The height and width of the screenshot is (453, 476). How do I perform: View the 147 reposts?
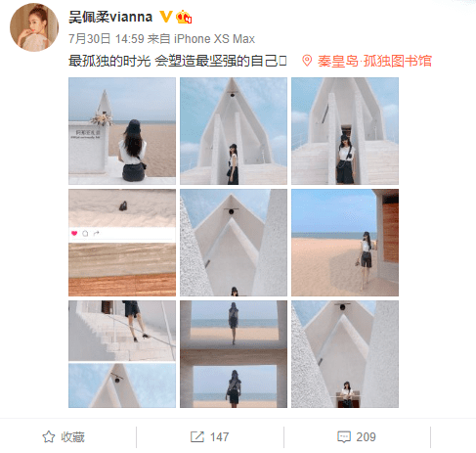tap(210, 437)
